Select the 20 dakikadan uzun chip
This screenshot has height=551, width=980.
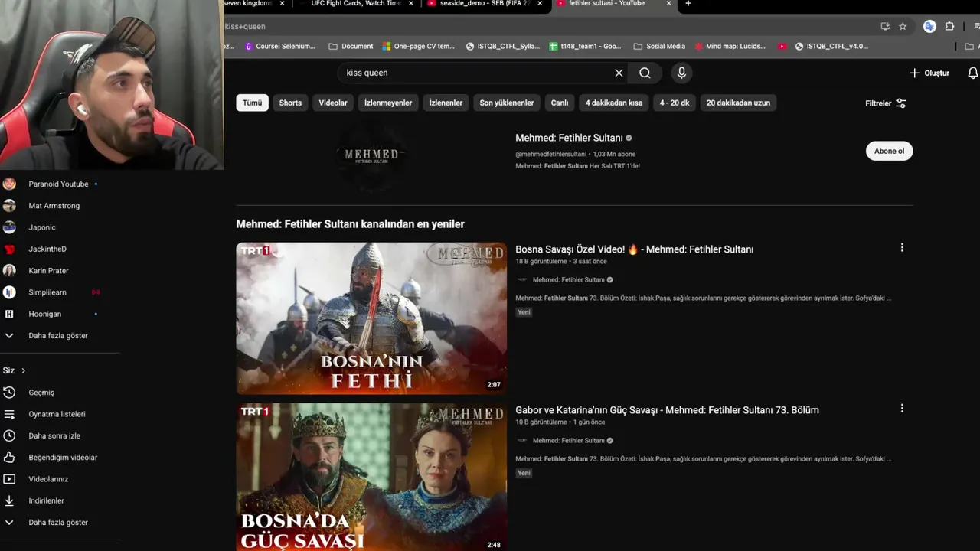[x=738, y=103]
